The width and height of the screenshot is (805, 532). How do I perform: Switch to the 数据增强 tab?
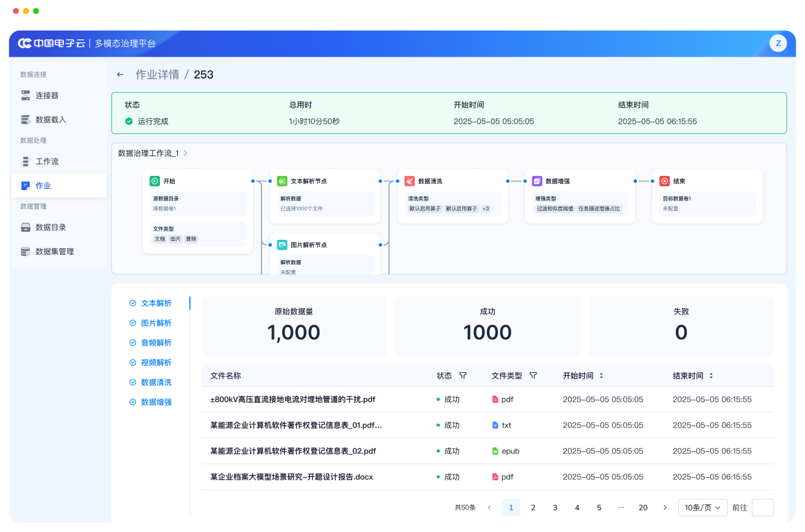point(156,402)
